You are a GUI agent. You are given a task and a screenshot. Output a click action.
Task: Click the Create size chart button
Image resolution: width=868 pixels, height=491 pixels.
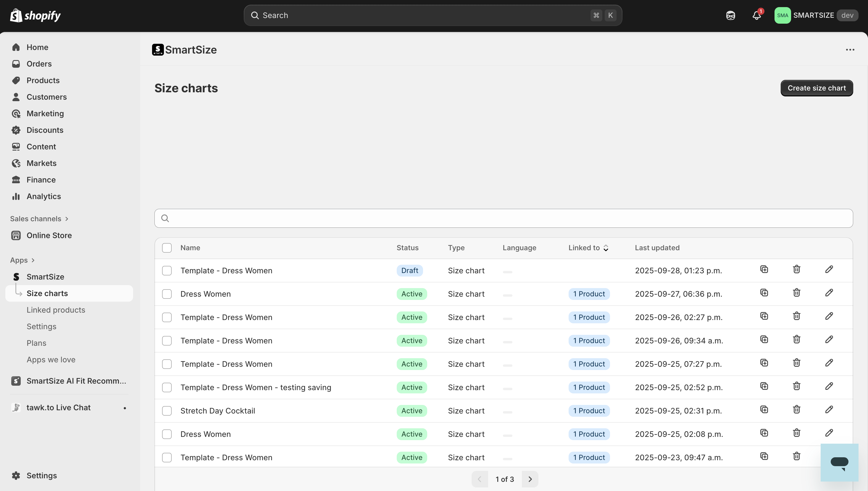(817, 88)
